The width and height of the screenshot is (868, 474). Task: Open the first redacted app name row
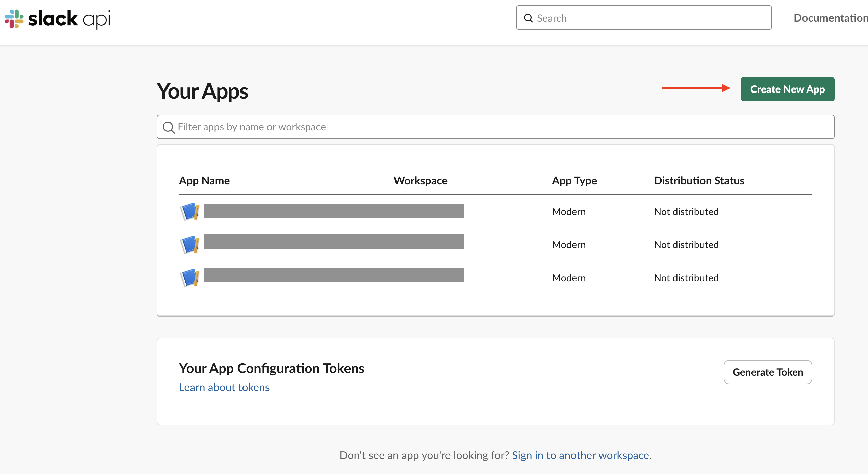pyautogui.click(x=334, y=211)
